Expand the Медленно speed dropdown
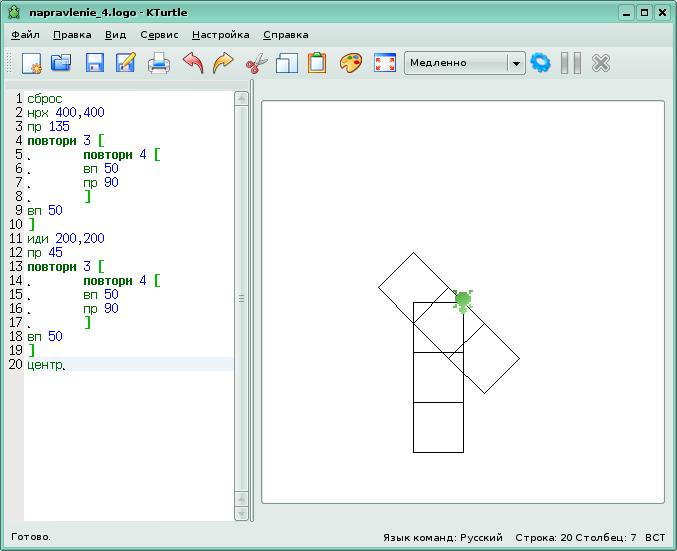The image size is (677, 551). [x=516, y=63]
